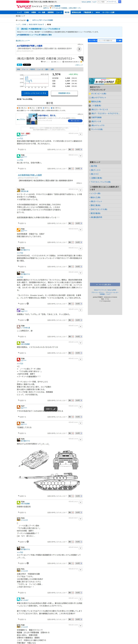Click avatar of post 725 招き猫のクロ
Screen dimensions: 138x644
click(x=18, y=440)
